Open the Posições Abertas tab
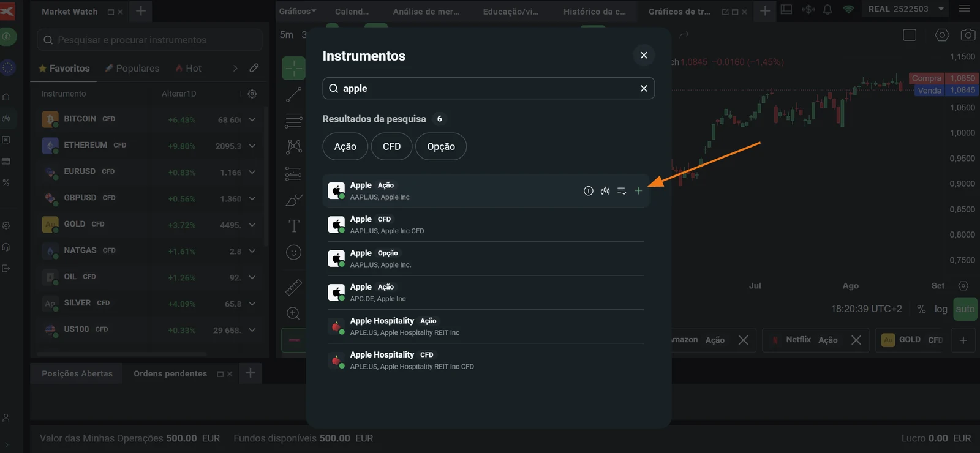Viewport: 980px width, 453px height. [77, 373]
